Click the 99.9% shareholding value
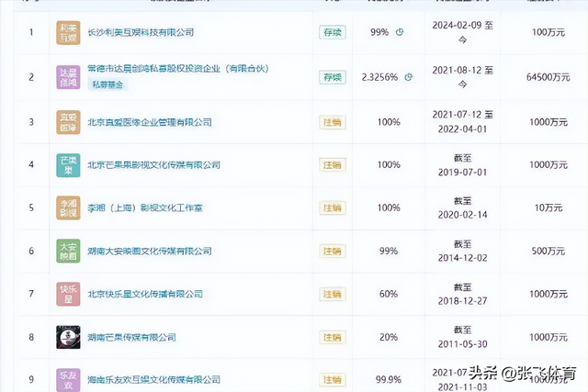 click(x=389, y=380)
